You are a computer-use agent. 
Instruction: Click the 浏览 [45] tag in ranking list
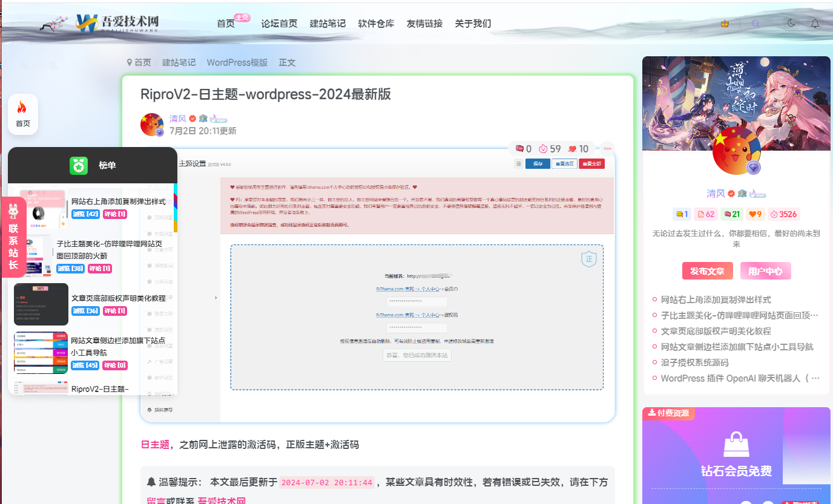tap(85, 365)
